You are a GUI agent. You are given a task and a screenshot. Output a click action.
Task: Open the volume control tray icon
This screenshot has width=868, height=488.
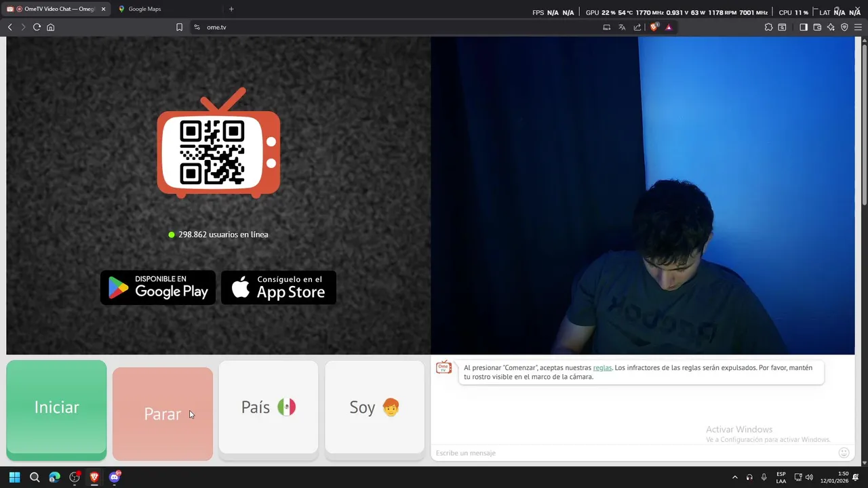click(809, 477)
